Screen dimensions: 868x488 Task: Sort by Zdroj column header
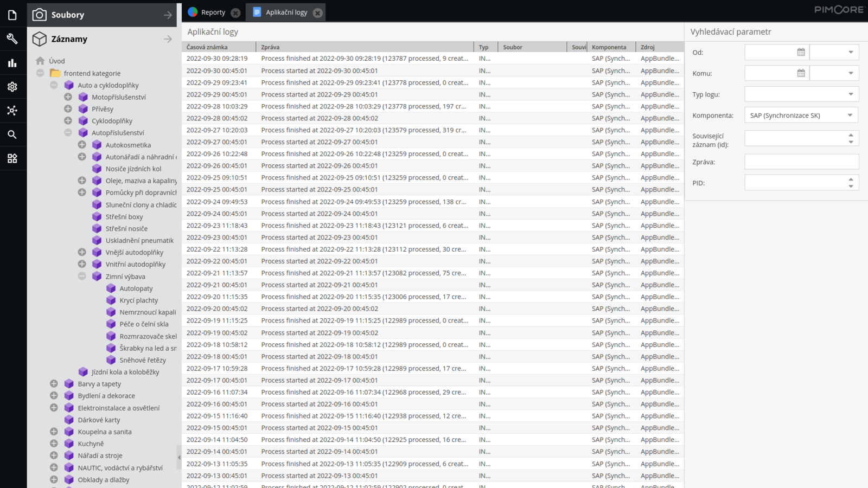tap(660, 47)
